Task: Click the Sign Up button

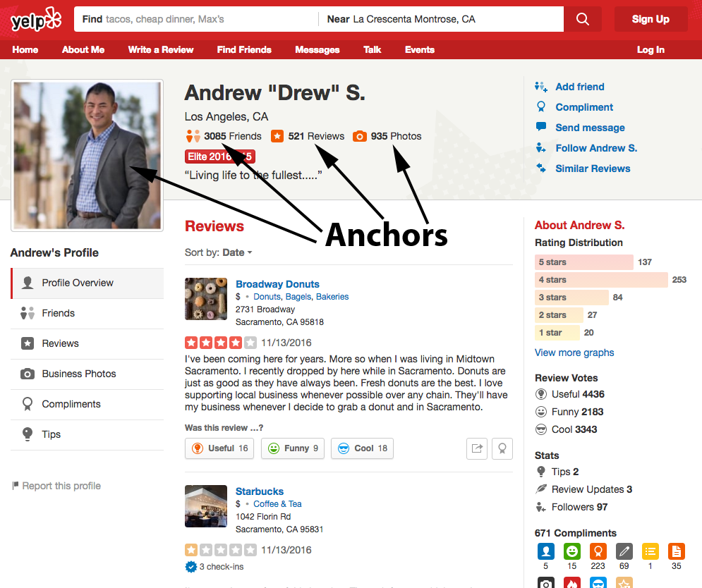Action: tap(650, 19)
